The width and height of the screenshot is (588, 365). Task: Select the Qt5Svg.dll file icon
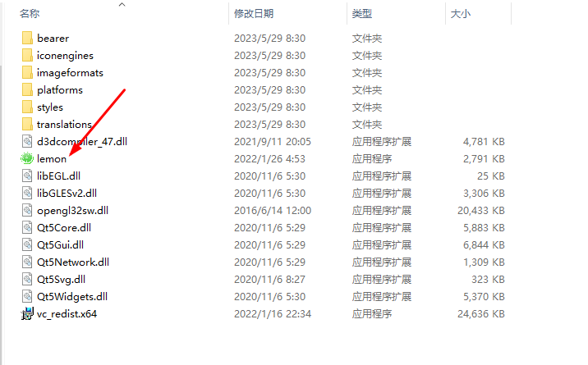27,279
